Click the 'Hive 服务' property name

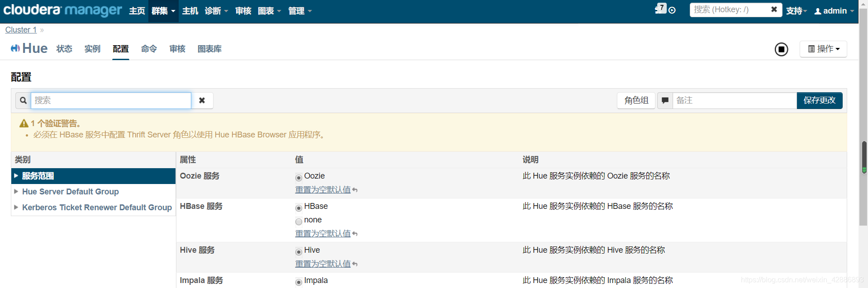point(197,250)
